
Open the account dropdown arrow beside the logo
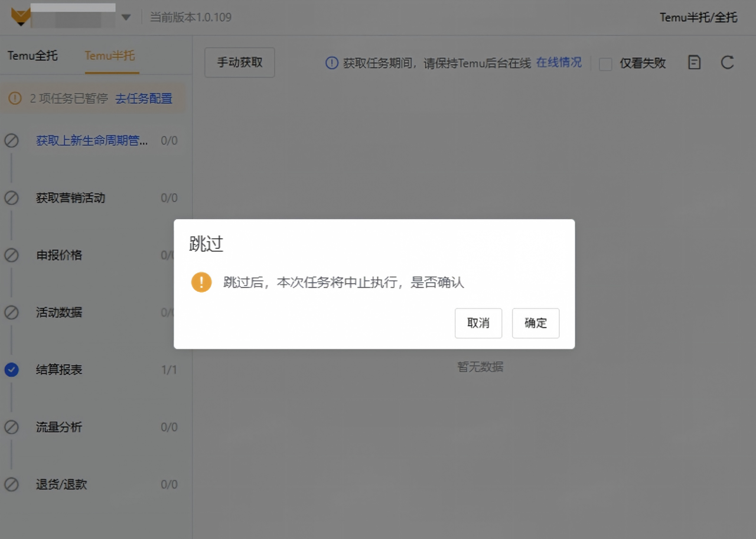point(126,17)
